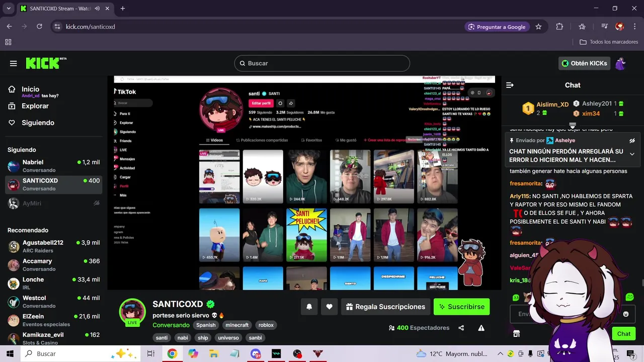Go back in the browser
The width and height of the screenshot is (644, 362).
9,27
